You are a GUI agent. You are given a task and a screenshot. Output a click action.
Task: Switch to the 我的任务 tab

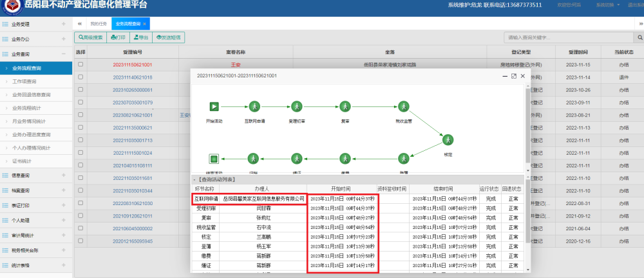(x=99, y=24)
